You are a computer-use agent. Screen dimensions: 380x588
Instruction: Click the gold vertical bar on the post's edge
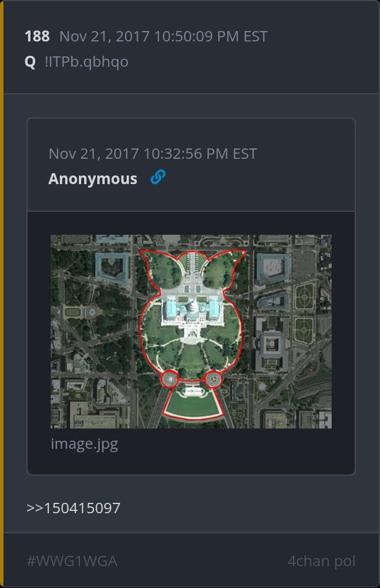2,294
